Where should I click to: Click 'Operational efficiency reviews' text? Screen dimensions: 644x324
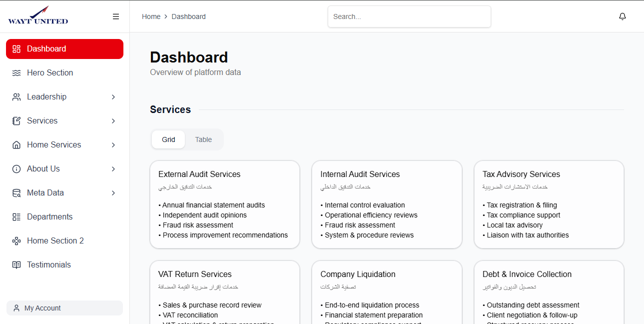tap(371, 215)
